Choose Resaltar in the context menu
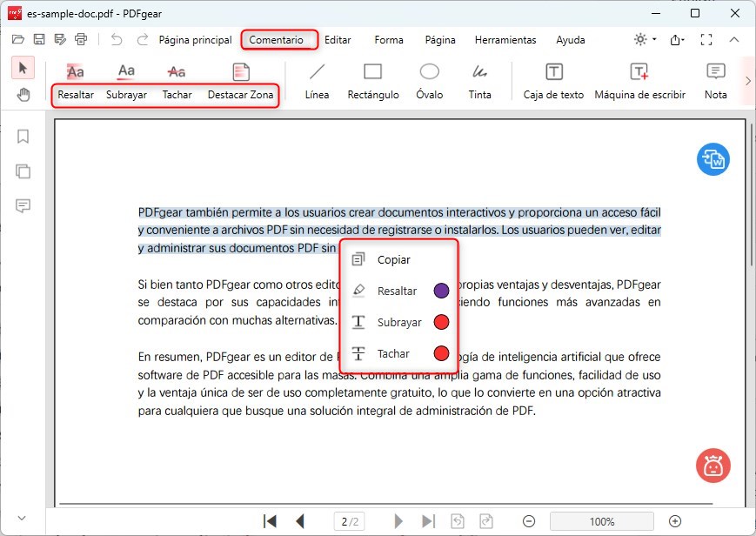 tap(398, 291)
